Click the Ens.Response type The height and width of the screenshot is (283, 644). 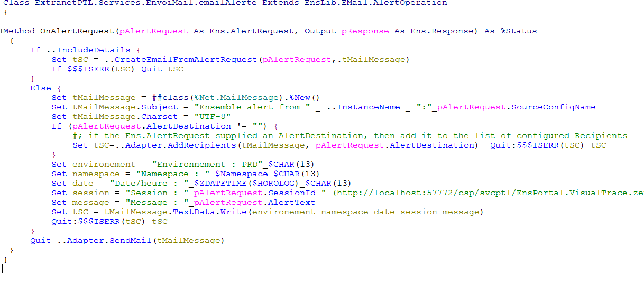pyautogui.click(x=441, y=31)
